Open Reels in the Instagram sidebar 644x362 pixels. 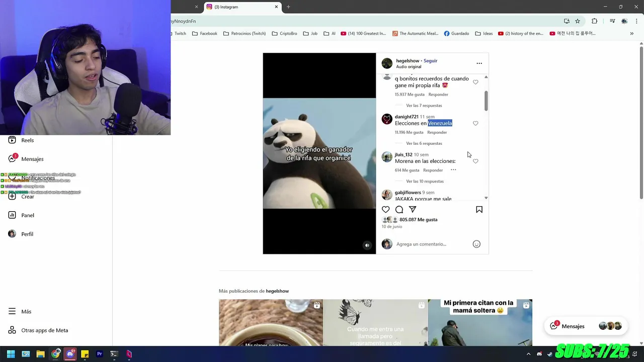click(21, 140)
